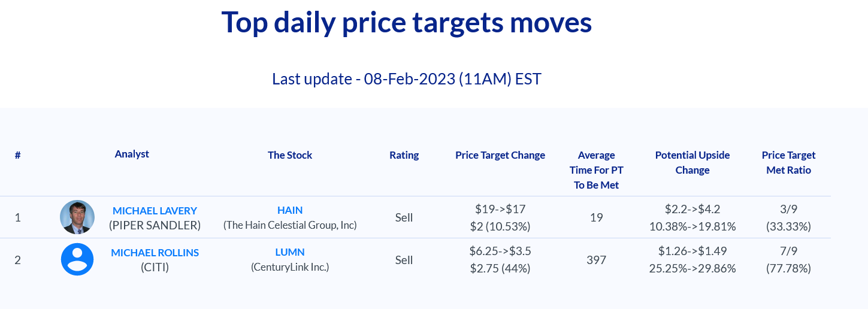Select the $6.25->$3.5 price target change
This screenshot has height=309, width=868.
pyautogui.click(x=500, y=251)
